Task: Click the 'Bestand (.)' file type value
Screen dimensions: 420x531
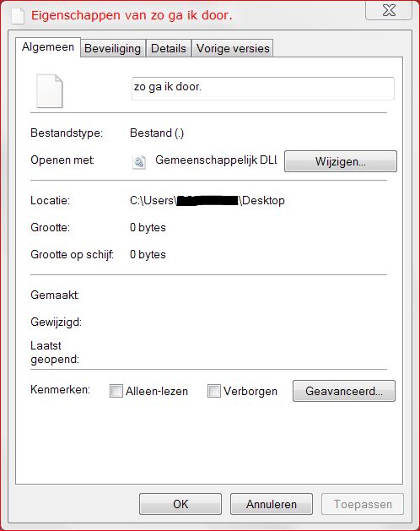Action: (157, 133)
